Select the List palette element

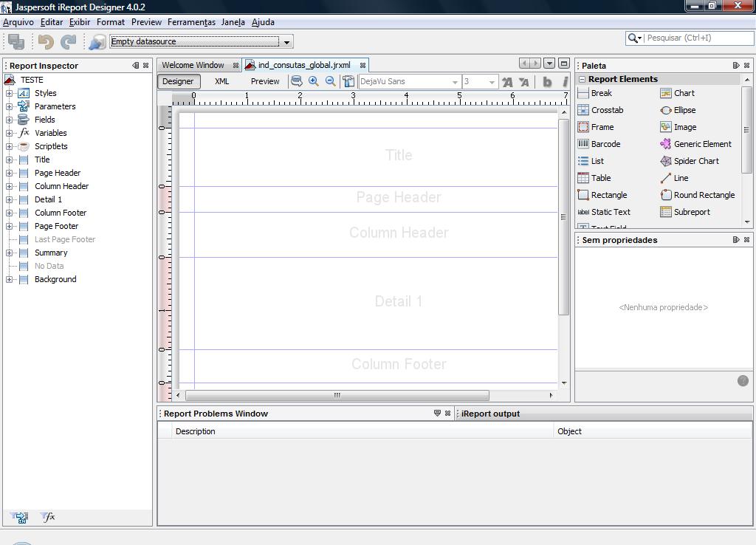point(591,161)
